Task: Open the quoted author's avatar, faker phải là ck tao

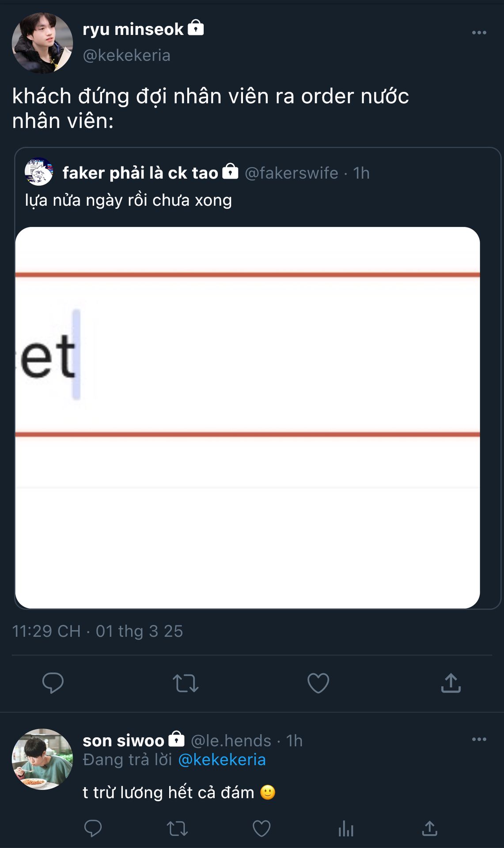Action: pos(39,172)
